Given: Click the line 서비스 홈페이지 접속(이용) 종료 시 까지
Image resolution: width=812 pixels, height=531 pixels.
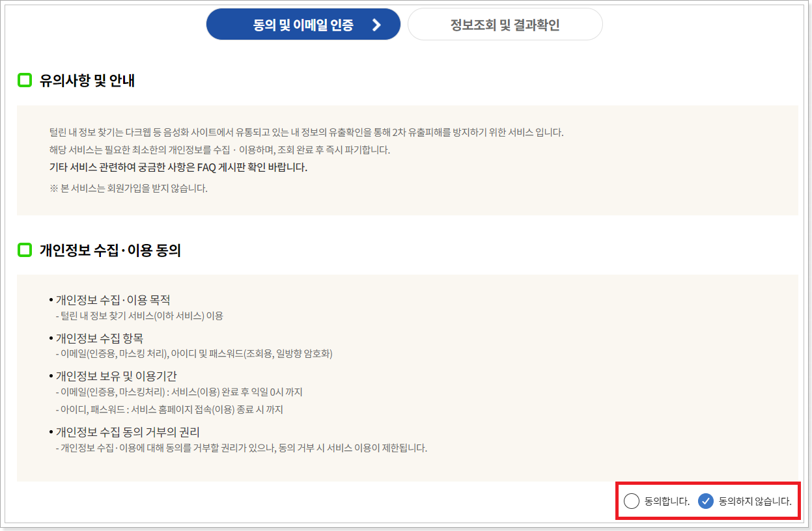Looking at the screenshot, I should 169,410.
